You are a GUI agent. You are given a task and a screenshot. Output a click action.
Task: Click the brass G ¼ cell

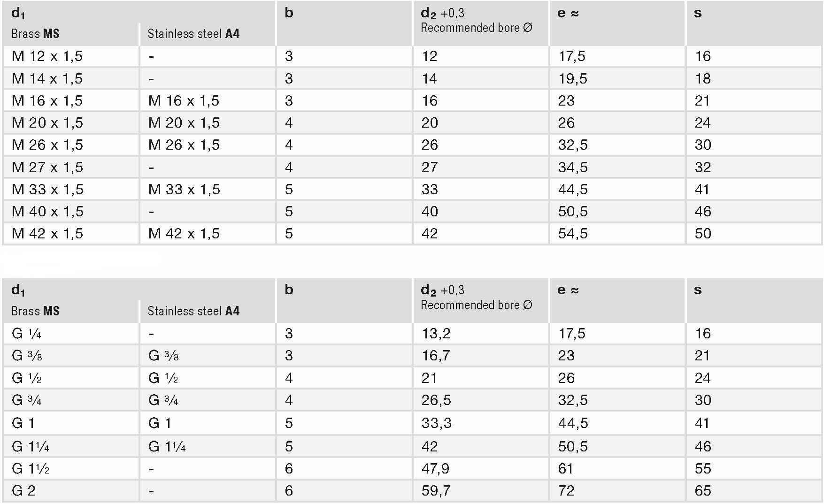pos(70,334)
